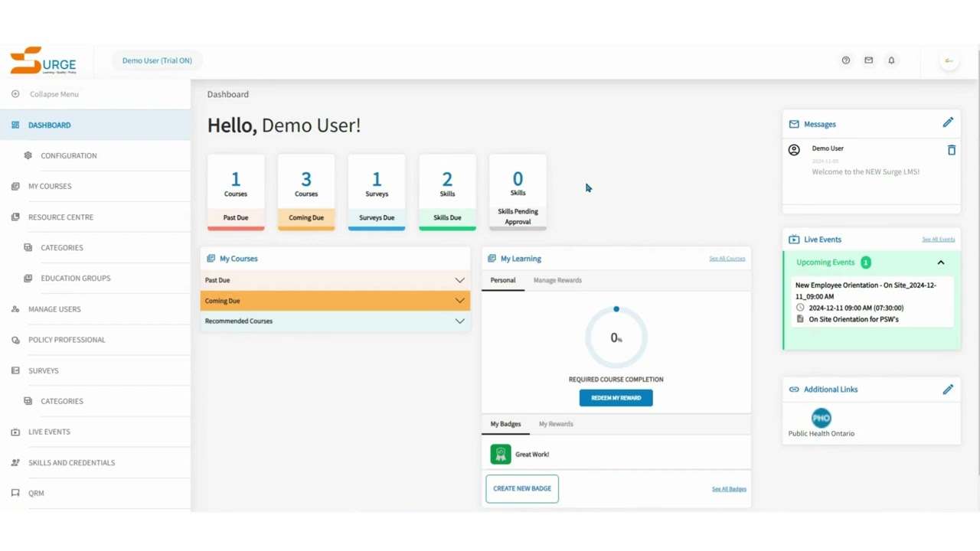Click the Skills and Credentials icon
The width and height of the screenshot is (980, 551).
(15, 463)
